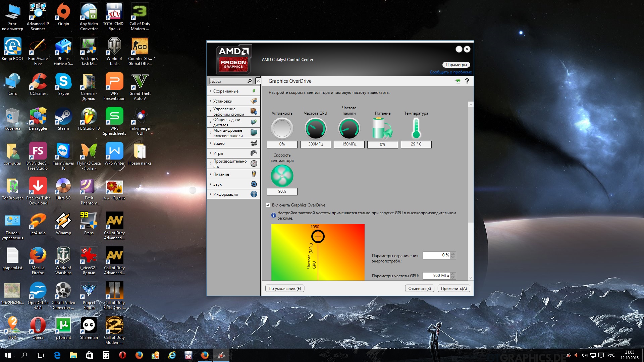Viewport: 644px width, 362px height.
Task: Click the temperature thermometer icon
Action: [x=416, y=129]
